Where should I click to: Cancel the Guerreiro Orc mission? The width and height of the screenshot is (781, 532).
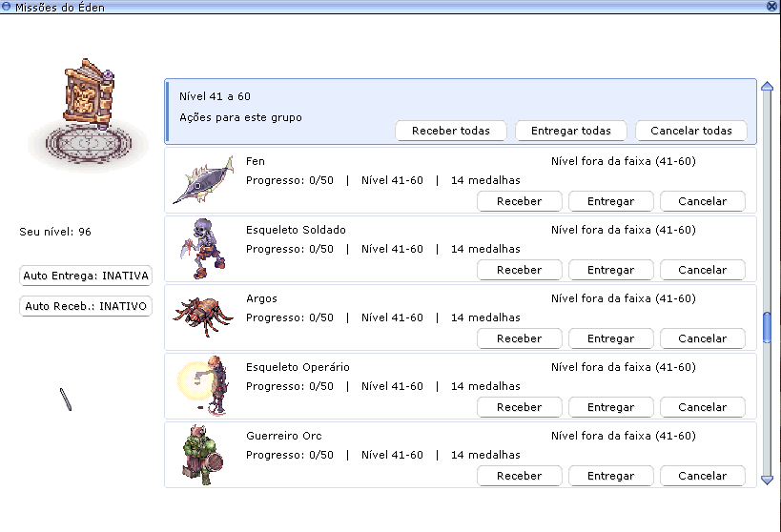click(x=703, y=476)
